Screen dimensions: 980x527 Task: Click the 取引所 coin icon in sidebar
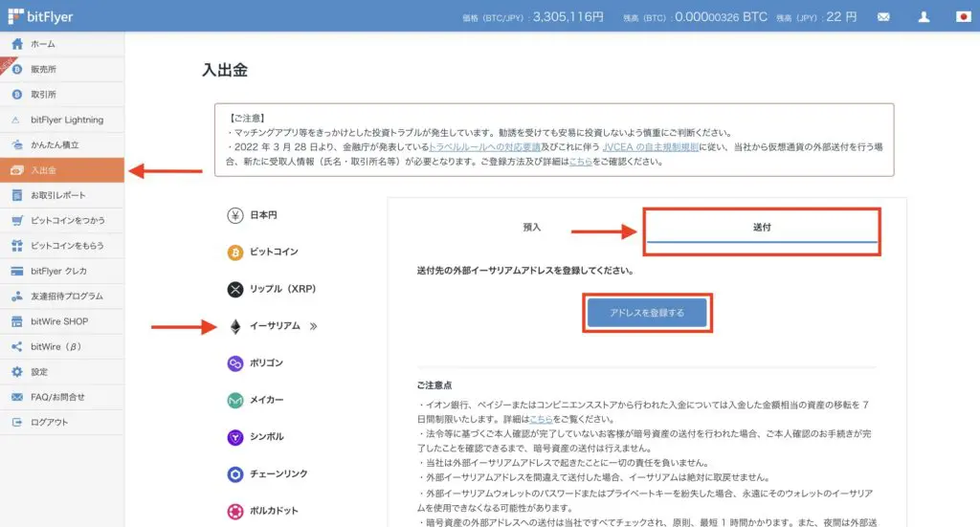point(17,95)
